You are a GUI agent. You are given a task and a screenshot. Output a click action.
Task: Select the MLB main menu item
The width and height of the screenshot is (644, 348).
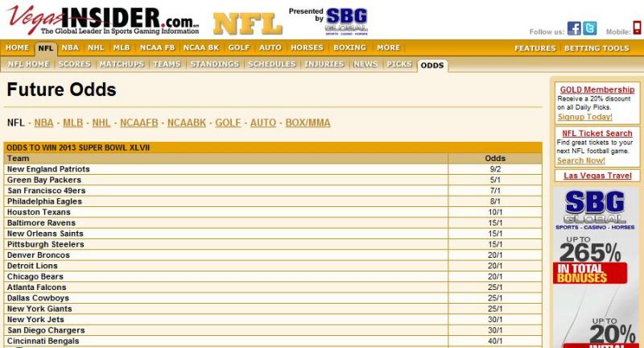click(122, 48)
